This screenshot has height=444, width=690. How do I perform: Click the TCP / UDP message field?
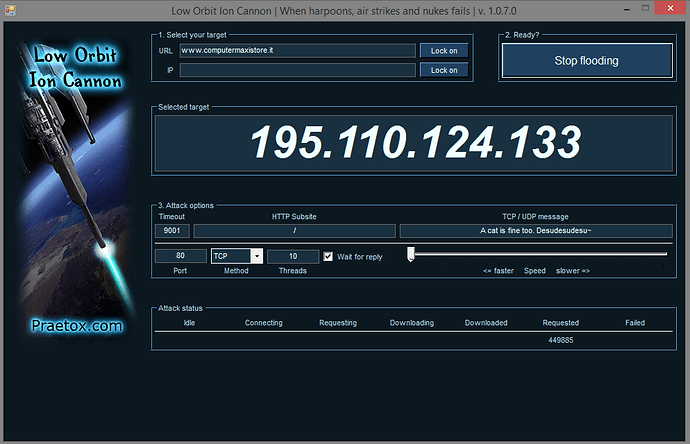[536, 231]
